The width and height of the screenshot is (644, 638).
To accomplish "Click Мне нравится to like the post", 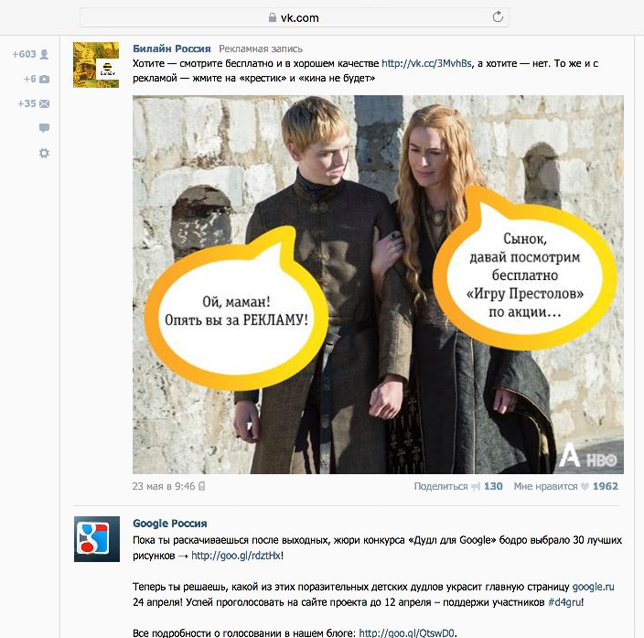I will click(545, 486).
